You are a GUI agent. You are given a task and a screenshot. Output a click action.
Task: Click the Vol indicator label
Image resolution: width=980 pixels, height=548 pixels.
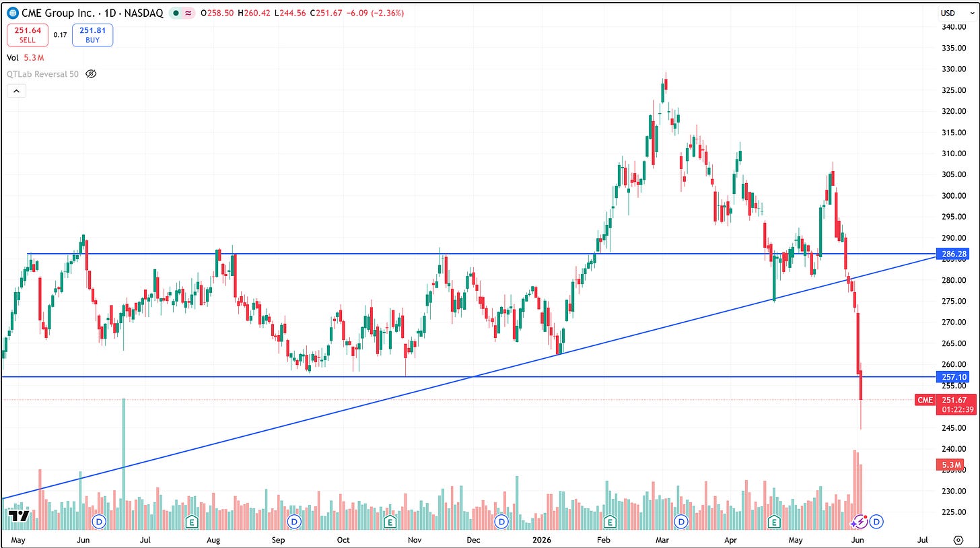(x=13, y=58)
